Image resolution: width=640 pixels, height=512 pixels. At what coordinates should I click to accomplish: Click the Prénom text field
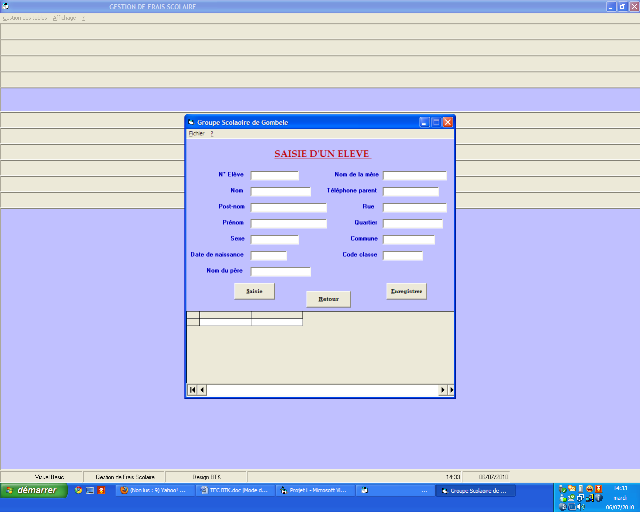pos(289,223)
